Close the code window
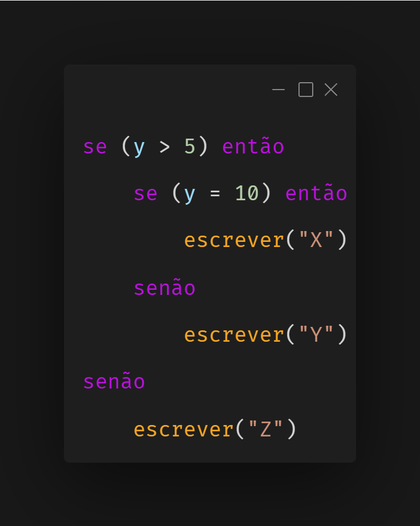Screen dimensions: 420x526 click(331, 90)
